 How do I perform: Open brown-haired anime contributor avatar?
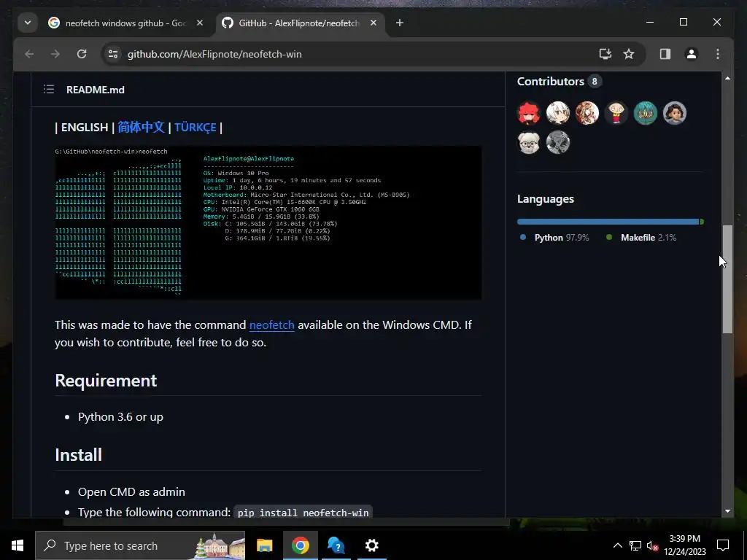587,113
